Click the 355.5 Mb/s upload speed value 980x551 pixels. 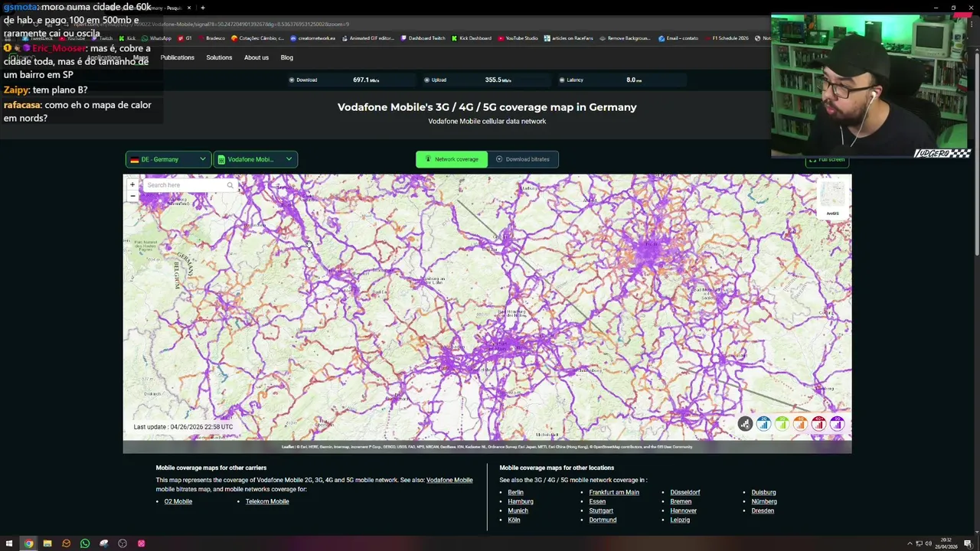point(498,80)
